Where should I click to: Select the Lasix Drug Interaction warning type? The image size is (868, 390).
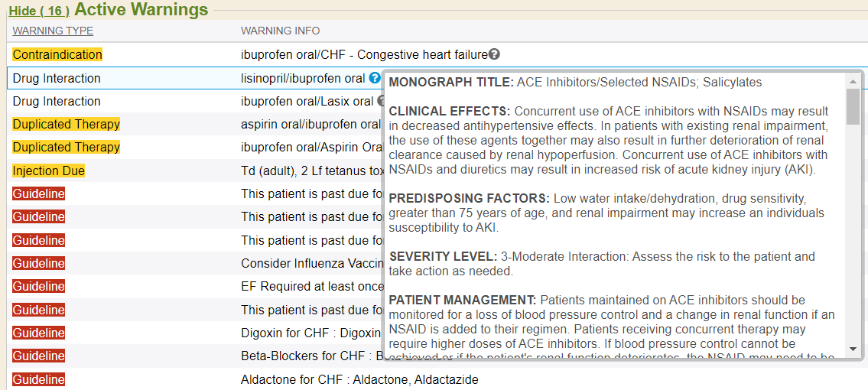(x=57, y=101)
